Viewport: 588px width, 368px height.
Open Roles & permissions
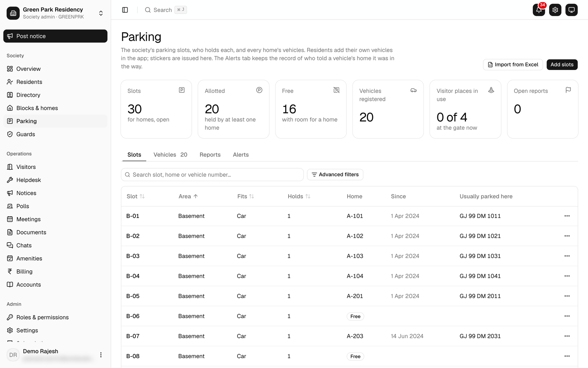pyautogui.click(x=55, y=317)
